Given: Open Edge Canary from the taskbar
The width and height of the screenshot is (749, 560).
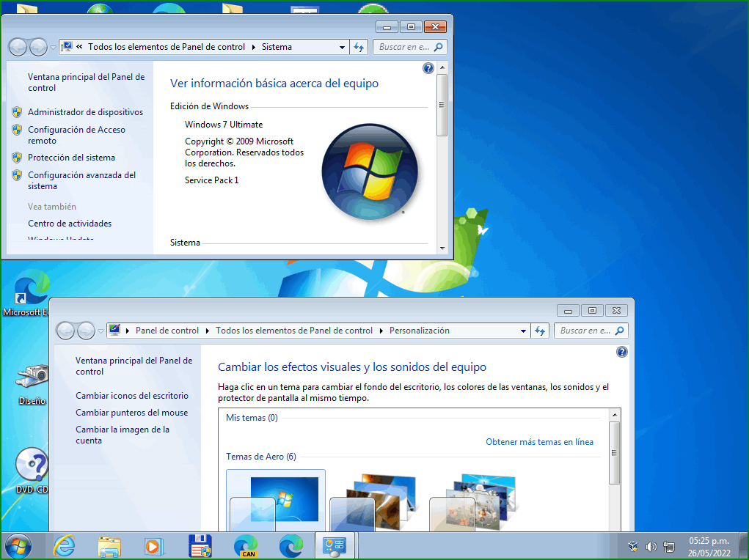Looking at the screenshot, I should tap(246, 546).
